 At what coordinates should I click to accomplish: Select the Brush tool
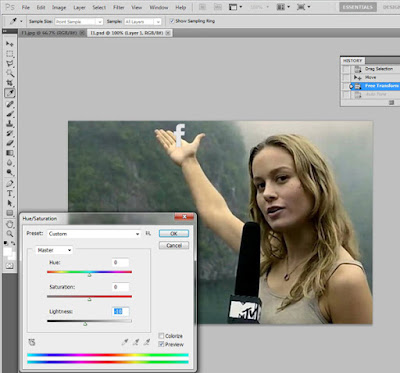click(x=10, y=114)
